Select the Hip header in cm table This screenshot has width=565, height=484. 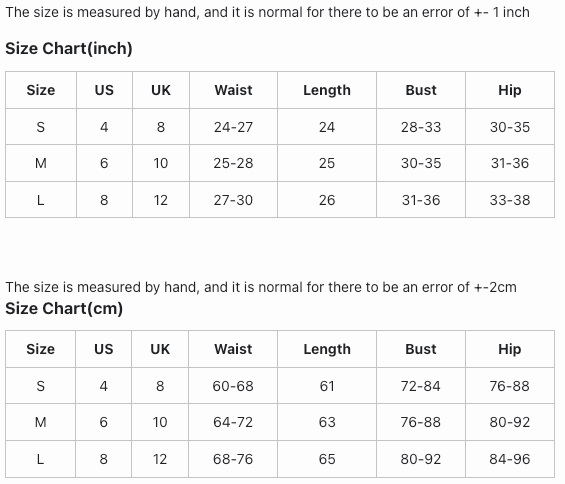point(510,349)
